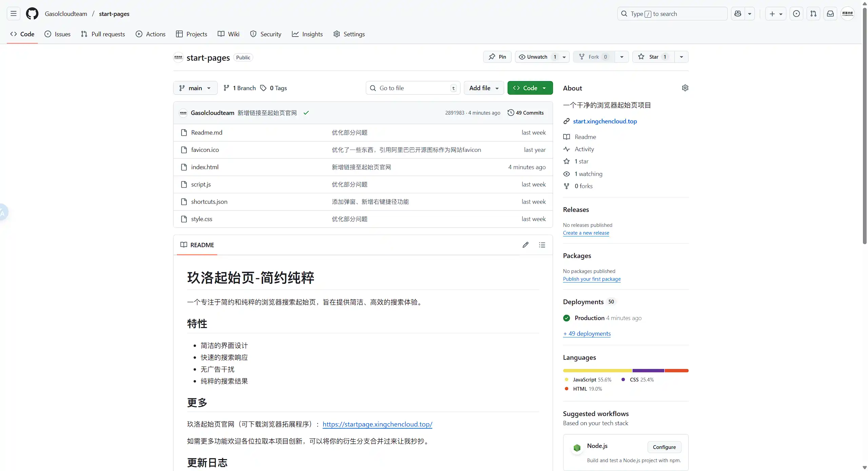868x471 pixels.
Task: Open the Copilot chat icon
Action: 738,14
